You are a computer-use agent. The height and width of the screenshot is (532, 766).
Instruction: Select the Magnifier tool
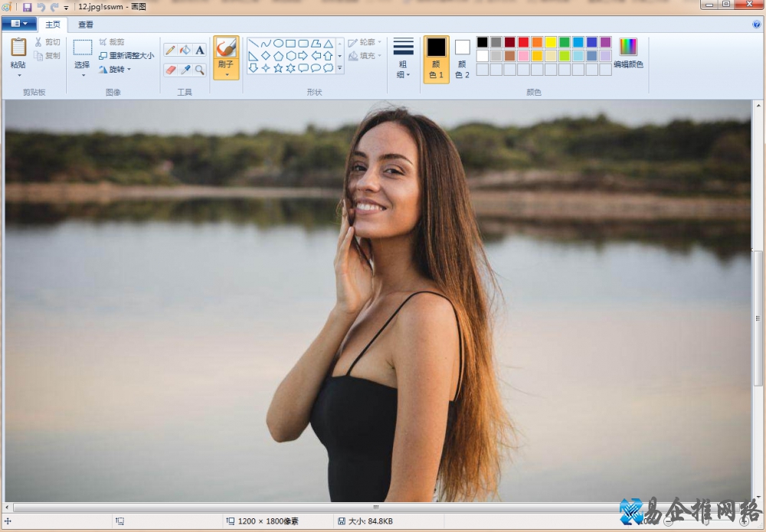(x=199, y=70)
